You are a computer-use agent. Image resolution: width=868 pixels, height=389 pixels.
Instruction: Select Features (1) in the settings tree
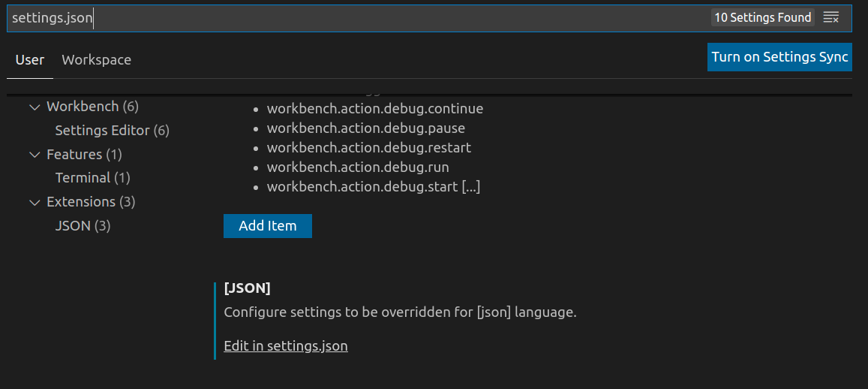point(84,154)
